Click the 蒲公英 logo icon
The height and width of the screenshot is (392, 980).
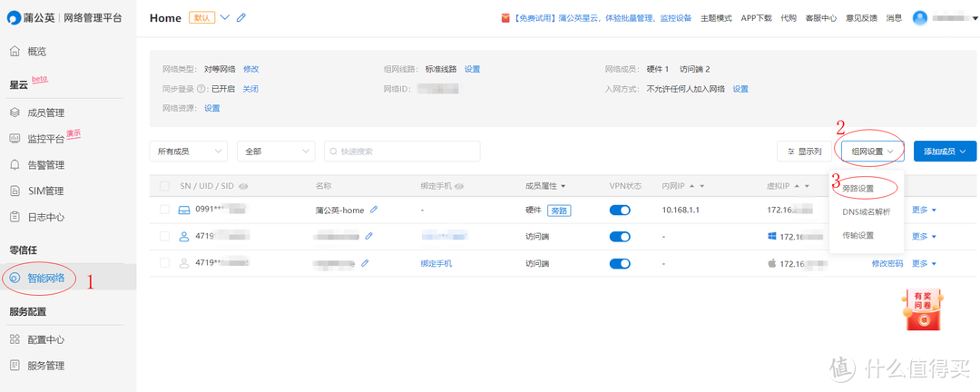click(14, 18)
